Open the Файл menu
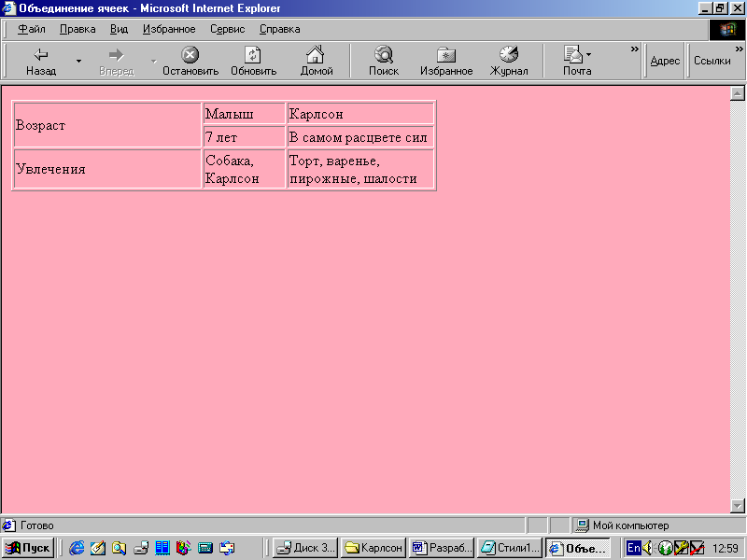Image resolution: width=747 pixels, height=560 pixels. pos(32,30)
